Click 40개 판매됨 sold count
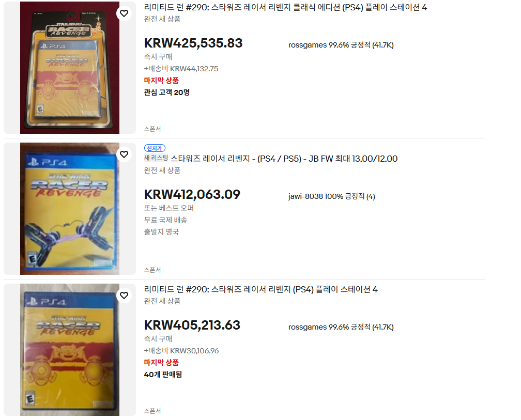Image resolution: width=521 pixels, height=420 pixels. click(x=163, y=375)
